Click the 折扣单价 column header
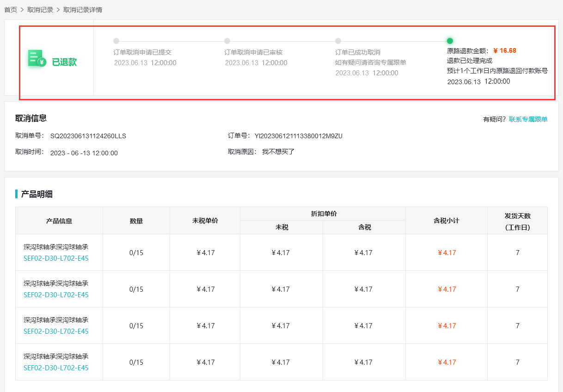Screen dimensions: 563x392 coord(324,214)
